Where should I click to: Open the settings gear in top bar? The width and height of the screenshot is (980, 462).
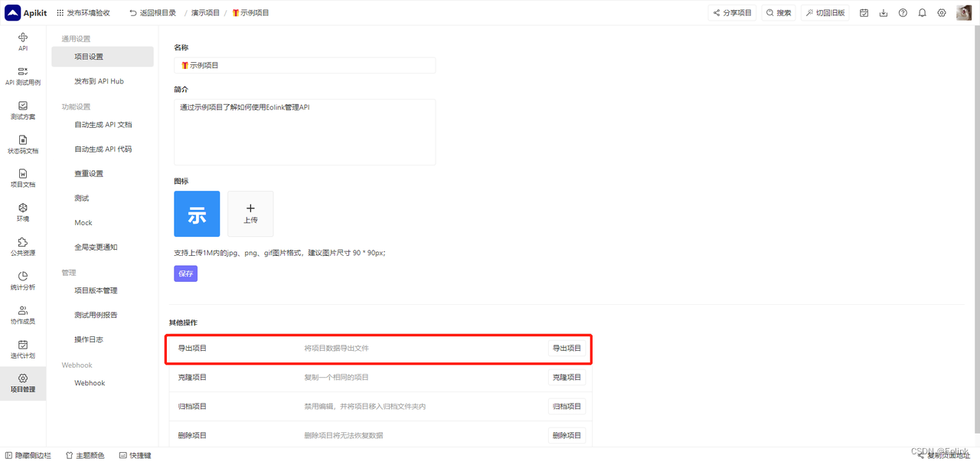[x=942, y=12]
